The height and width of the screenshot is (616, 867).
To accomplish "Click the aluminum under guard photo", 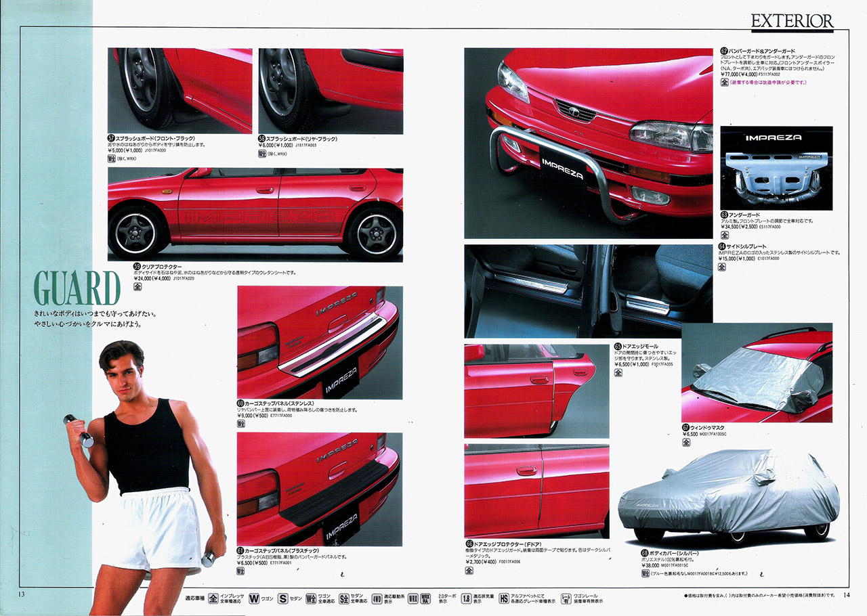I will coord(776,167).
